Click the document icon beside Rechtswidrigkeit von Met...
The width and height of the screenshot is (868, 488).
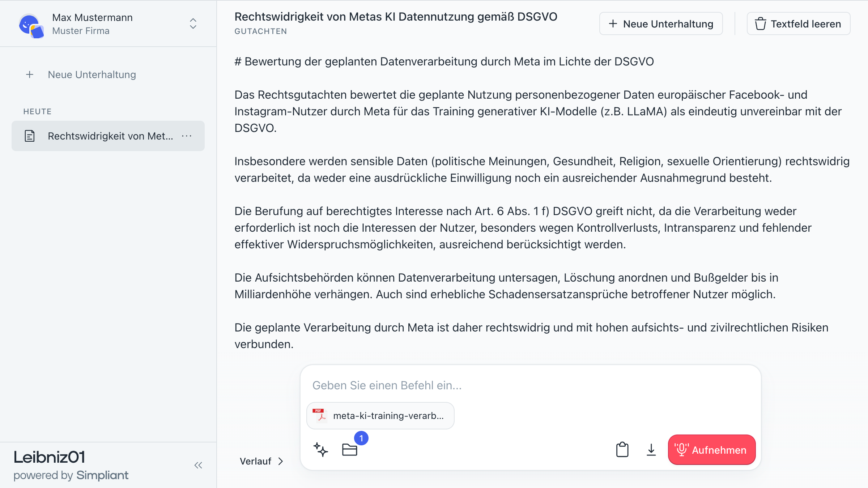[x=29, y=136]
